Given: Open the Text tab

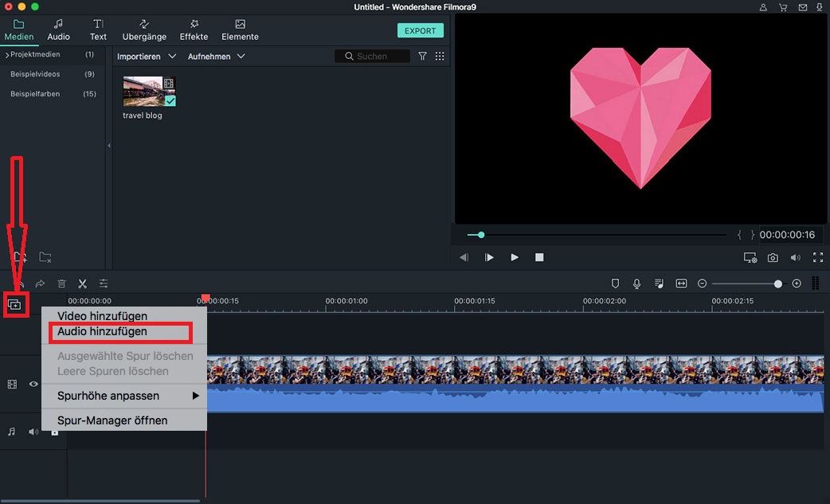Looking at the screenshot, I should tap(98, 30).
